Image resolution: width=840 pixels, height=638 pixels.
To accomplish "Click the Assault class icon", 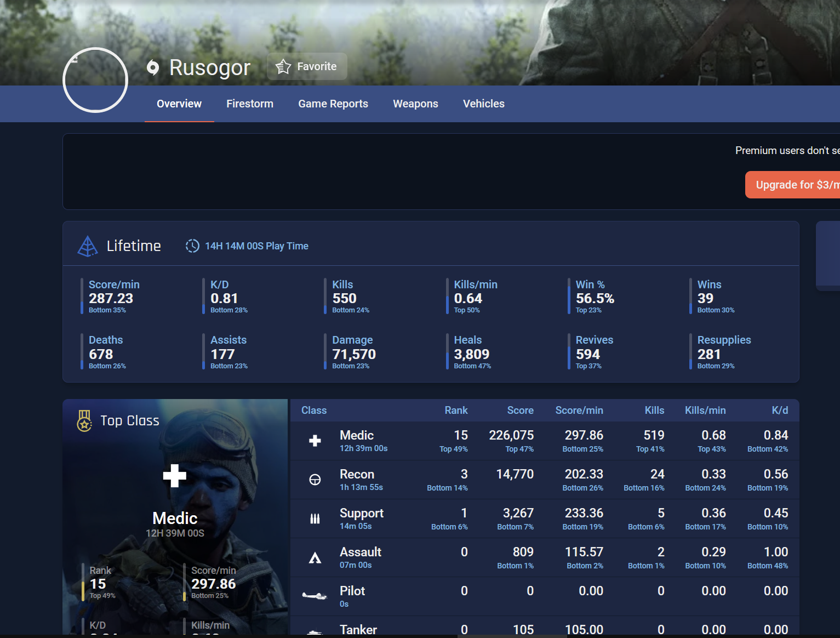I will pos(315,557).
